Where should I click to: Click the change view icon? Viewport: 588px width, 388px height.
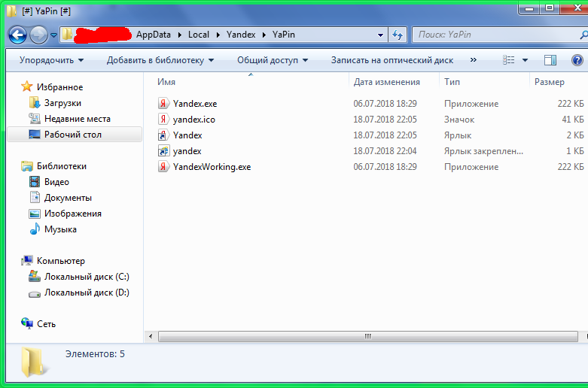[x=508, y=60]
